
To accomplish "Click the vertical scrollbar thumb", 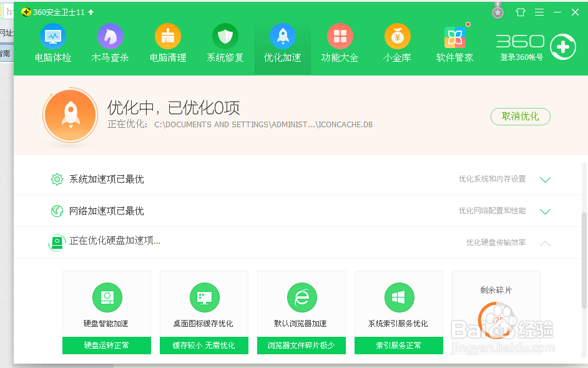I will click(584, 261).
